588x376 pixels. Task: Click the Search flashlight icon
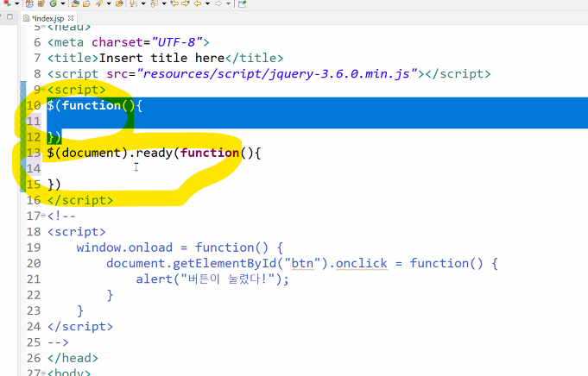tap(98, 3)
